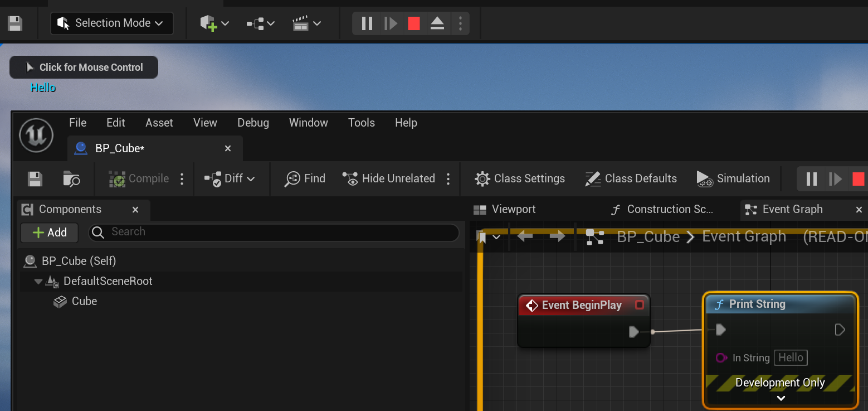Switch to the Event Graph tab

(792, 209)
